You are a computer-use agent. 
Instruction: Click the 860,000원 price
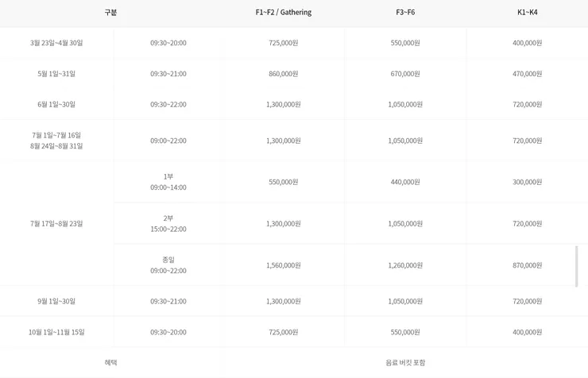(x=284, y=74)
